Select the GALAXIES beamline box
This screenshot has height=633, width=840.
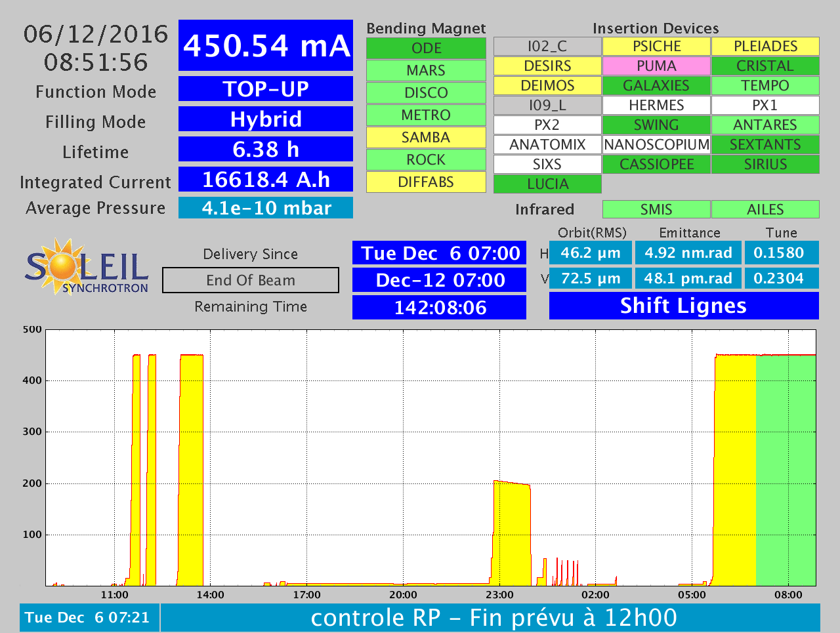(656, 86)
